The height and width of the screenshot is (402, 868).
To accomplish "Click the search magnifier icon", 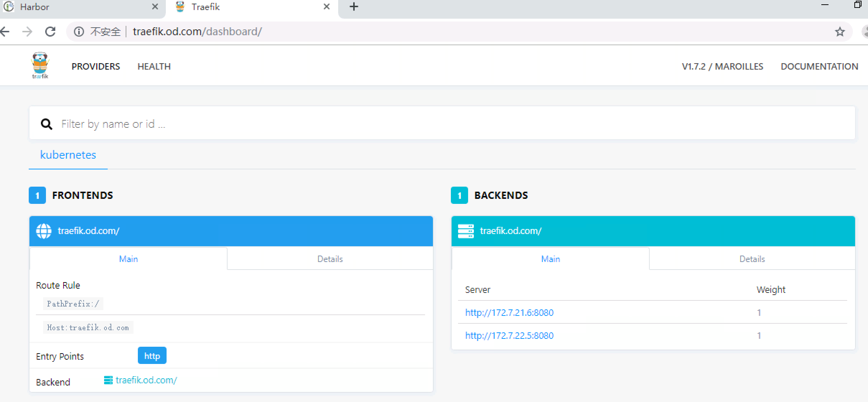I will (x=46, y=124).
